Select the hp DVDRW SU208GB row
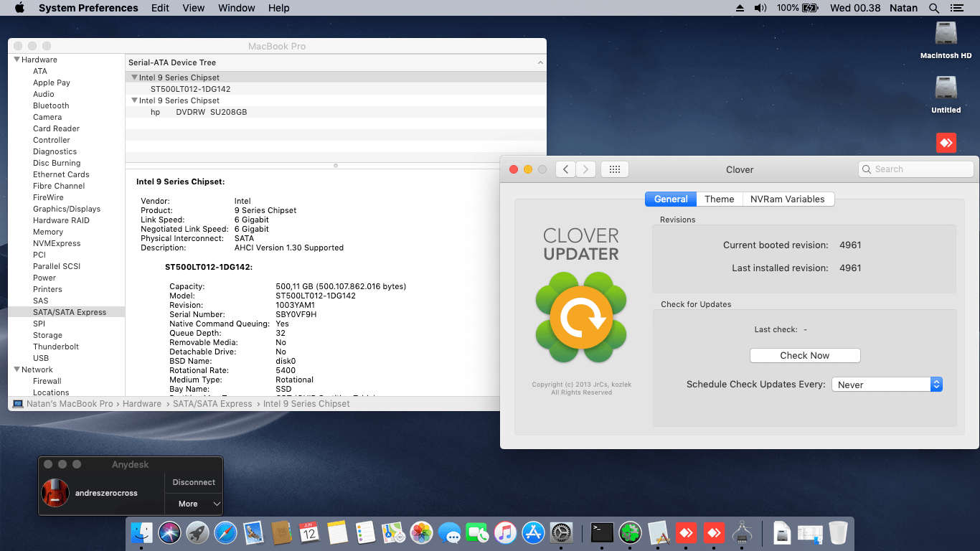 (x=336, y=112)
